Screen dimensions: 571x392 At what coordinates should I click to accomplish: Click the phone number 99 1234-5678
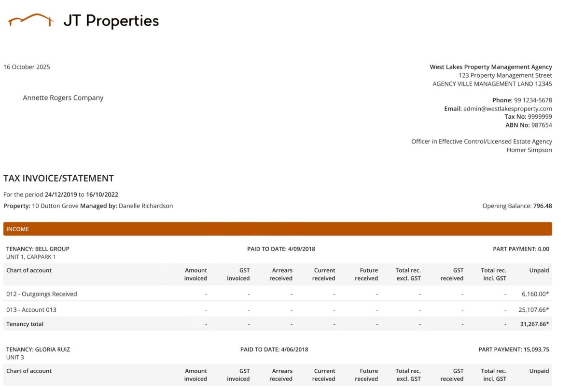click(533, 100)
